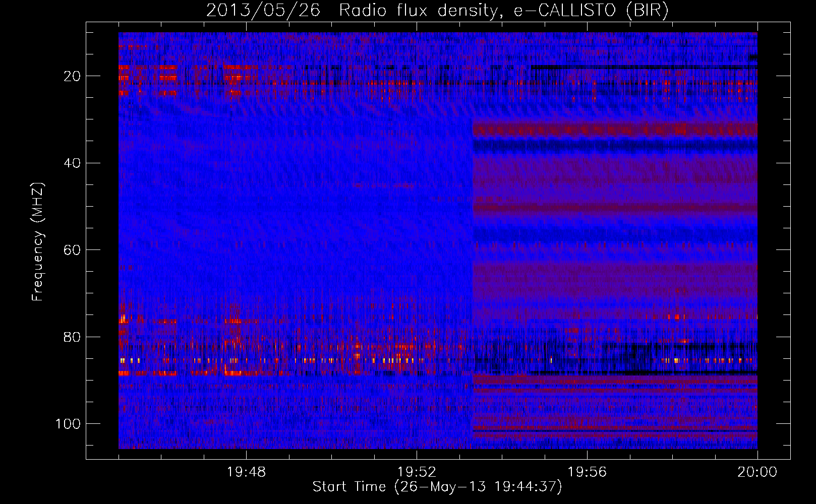Click the '100' frequency tick label

coord(68,424)
